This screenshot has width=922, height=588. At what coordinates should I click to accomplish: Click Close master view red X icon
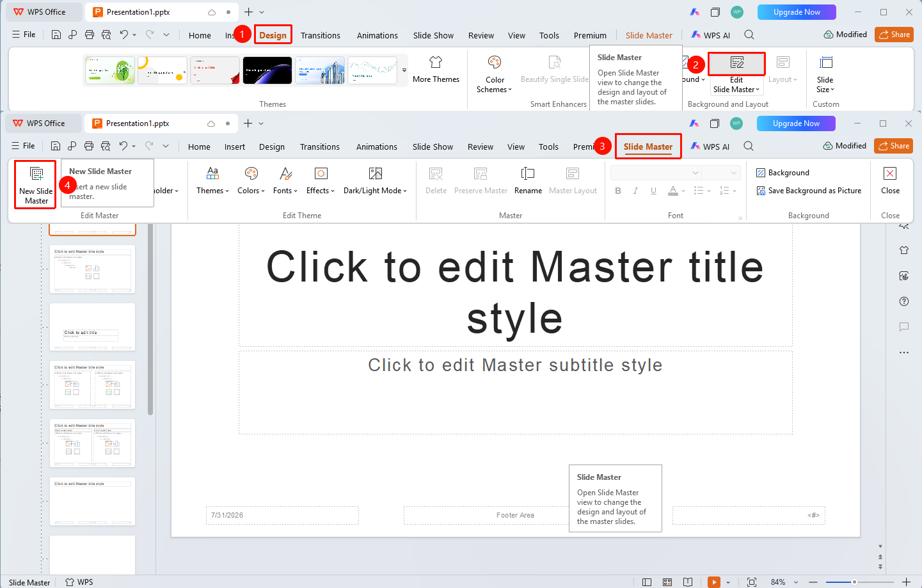click(890, 173)
